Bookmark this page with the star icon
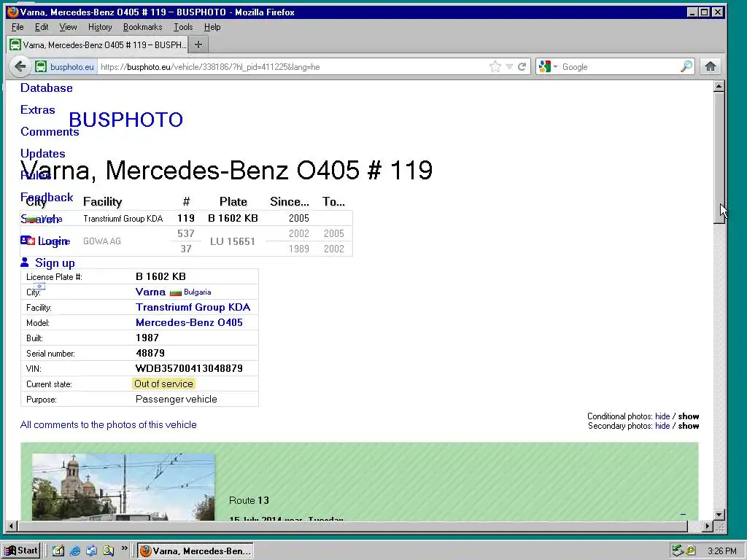Viewport: 747px width, 560px height. tap(495, 66)
